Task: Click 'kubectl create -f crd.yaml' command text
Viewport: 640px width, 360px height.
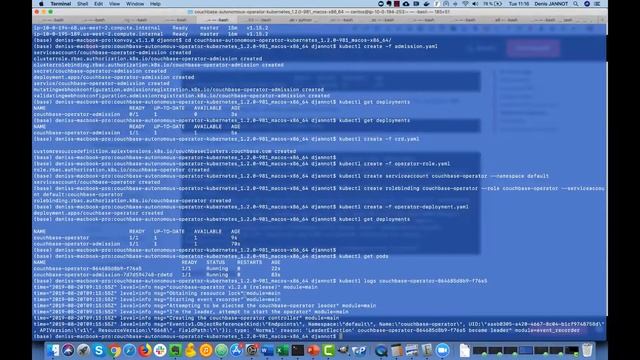Action: (x=379, y=139)
